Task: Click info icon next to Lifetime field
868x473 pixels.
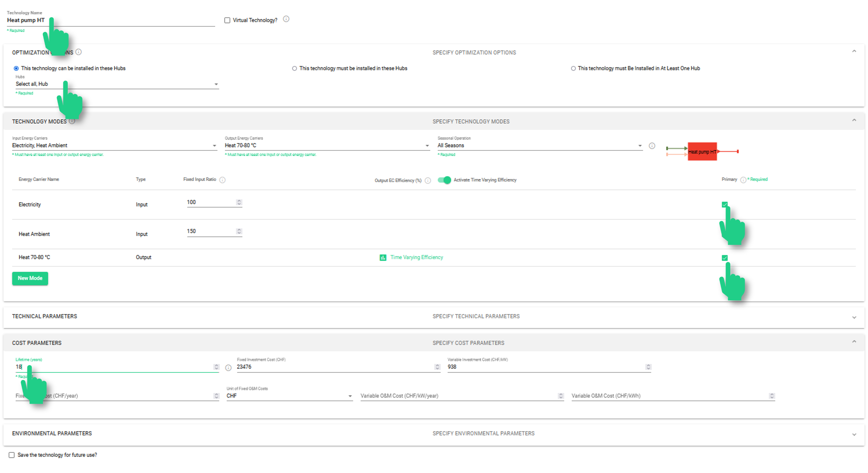Action: coord(228,368)
